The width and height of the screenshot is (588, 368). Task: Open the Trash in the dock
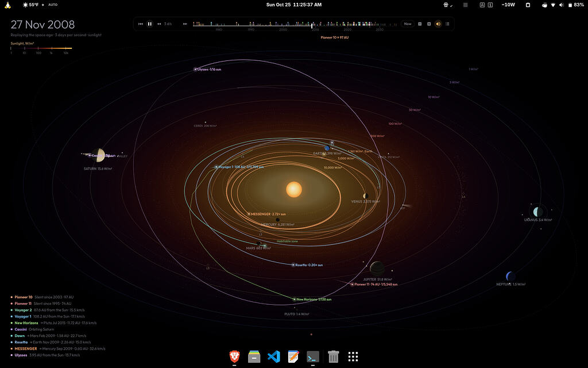[334, 356]
